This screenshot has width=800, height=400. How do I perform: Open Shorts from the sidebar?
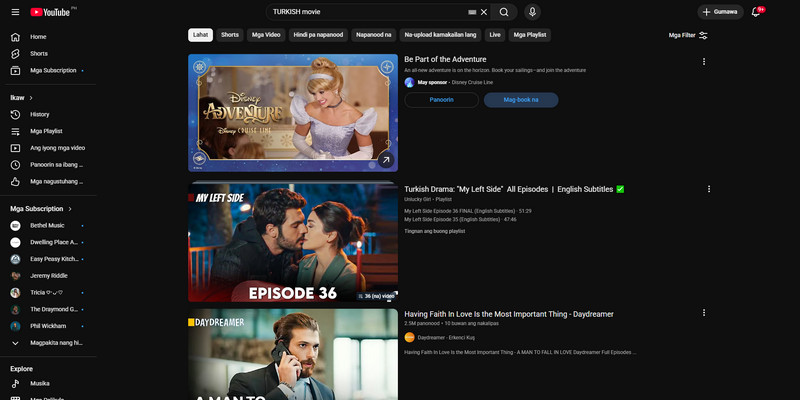point(38,53)
